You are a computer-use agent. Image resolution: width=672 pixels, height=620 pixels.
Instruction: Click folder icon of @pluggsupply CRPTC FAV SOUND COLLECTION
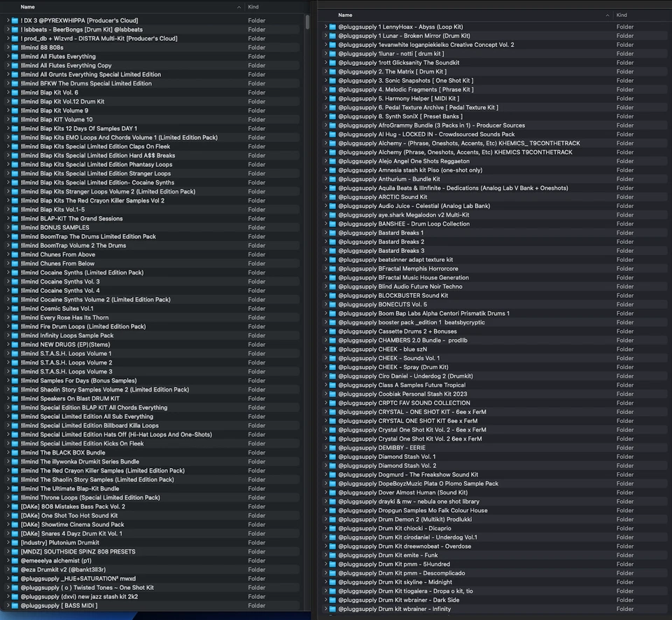pos(332,403)
